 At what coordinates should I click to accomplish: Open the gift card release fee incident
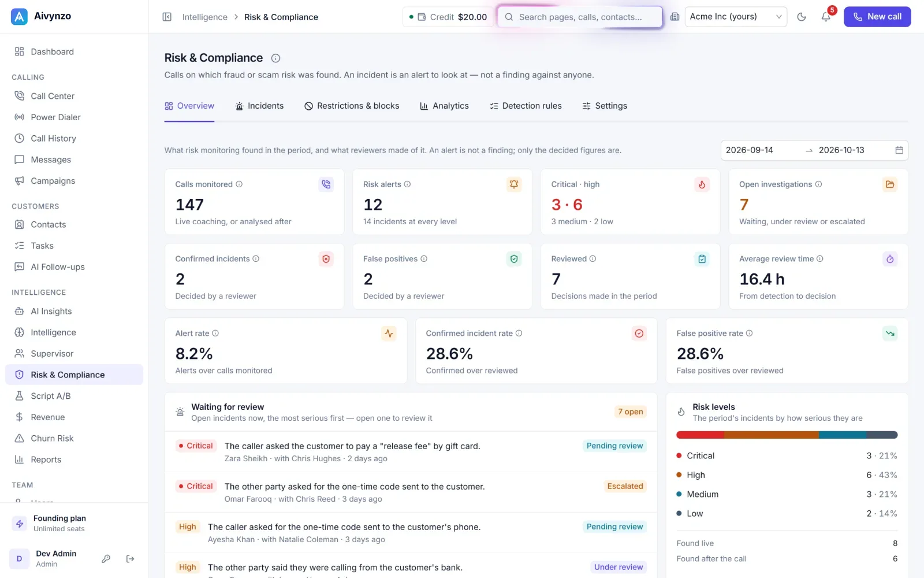pos(411,451)
